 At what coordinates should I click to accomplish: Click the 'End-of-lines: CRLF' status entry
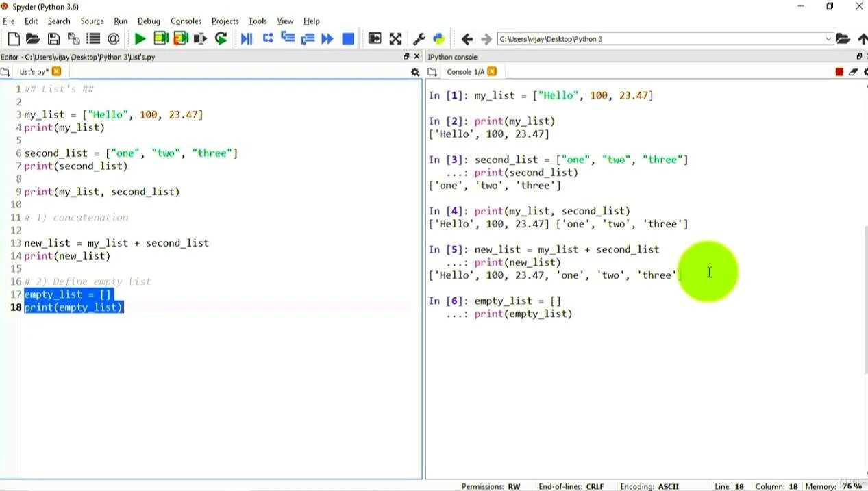pos(571,486)
